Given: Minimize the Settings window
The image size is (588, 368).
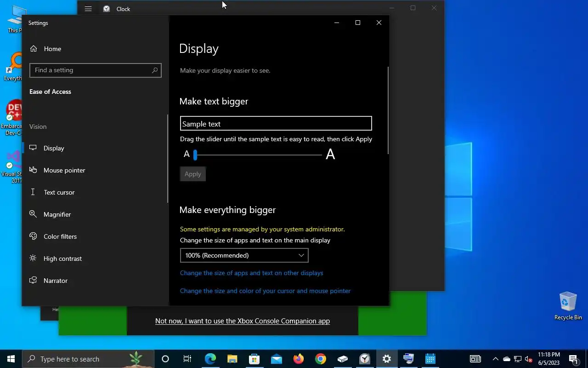Looking at the screenshot, I should click(337, 23).
